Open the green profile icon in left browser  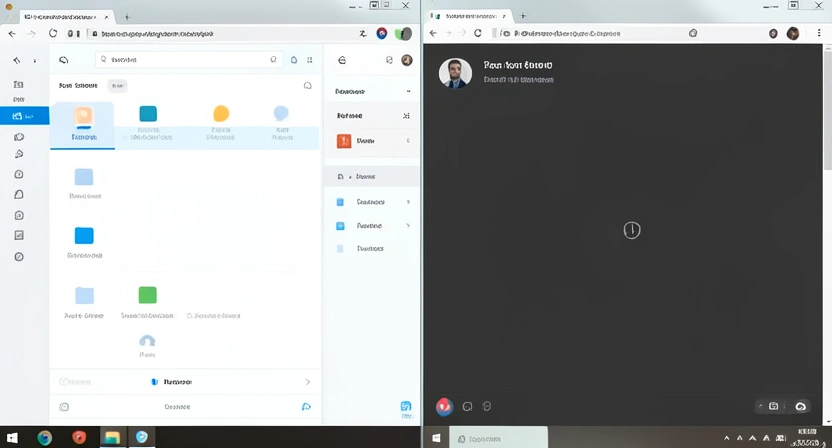(403, 34)
